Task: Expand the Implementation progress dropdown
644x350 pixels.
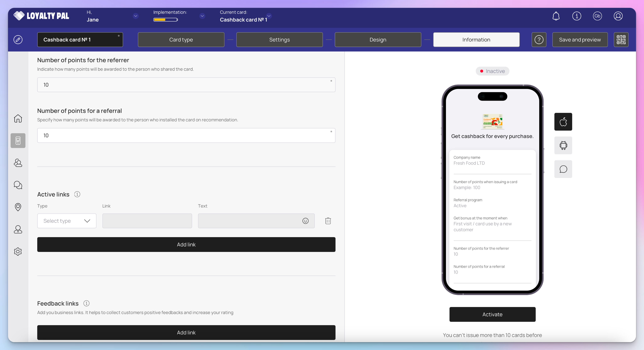Action: [202, 16]
